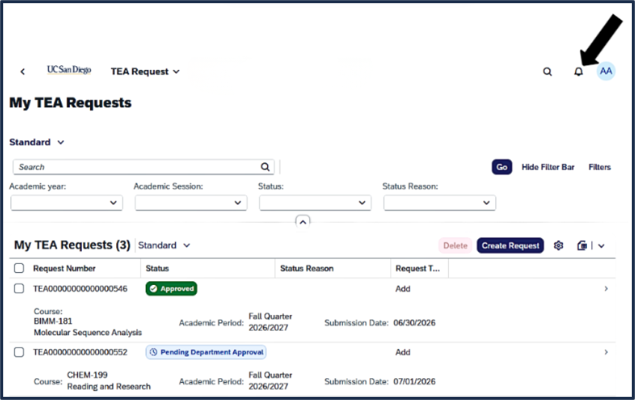Image resolution: width=635 pixels, height=400 pixels.
Task: Click the BIMM-181 course text
Action: pos(53,321)
